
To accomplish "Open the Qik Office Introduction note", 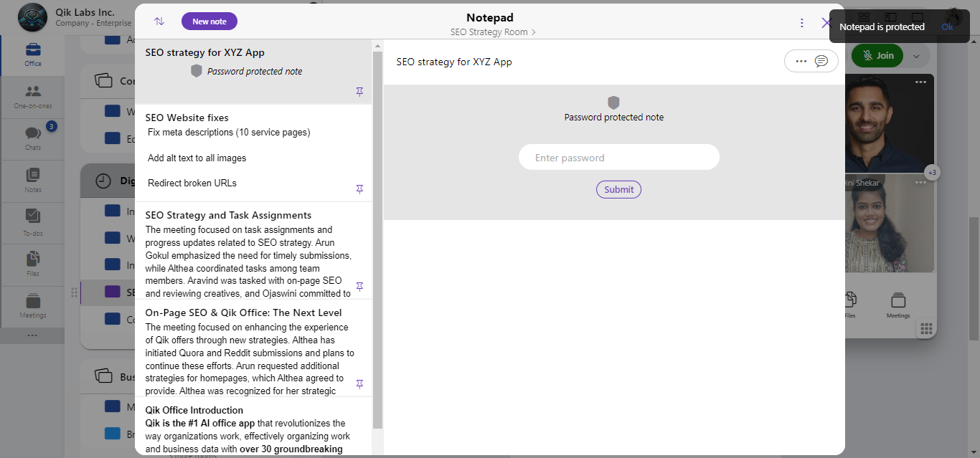I will (194, 410).
